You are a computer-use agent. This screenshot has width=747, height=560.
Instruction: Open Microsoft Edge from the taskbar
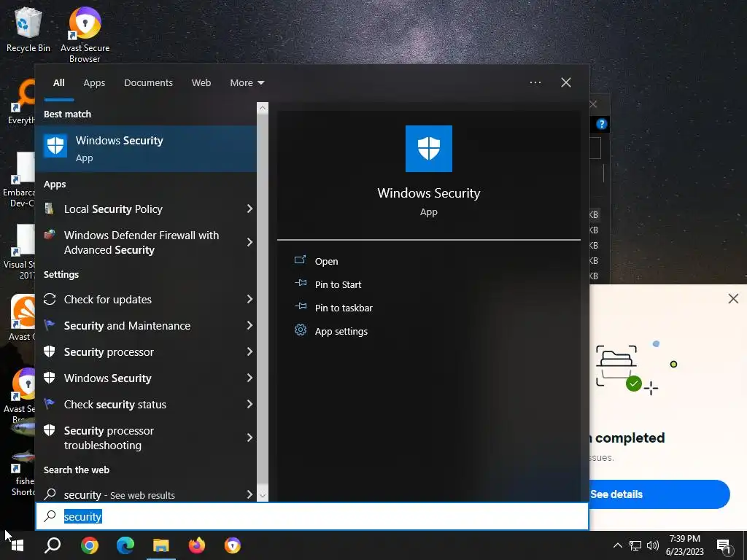pyautogui.click(x=125, y=545)
